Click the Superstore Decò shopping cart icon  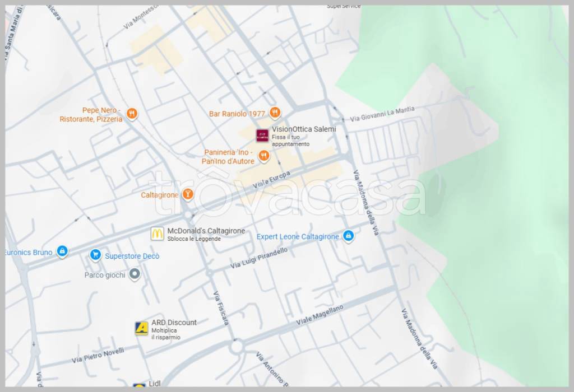pyautogui.click(x=95, y=255)
